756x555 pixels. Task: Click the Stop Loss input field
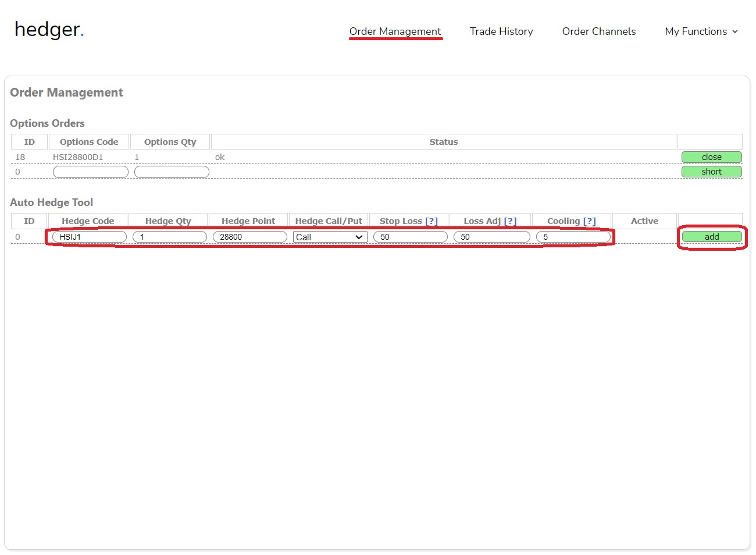point(411,237)
